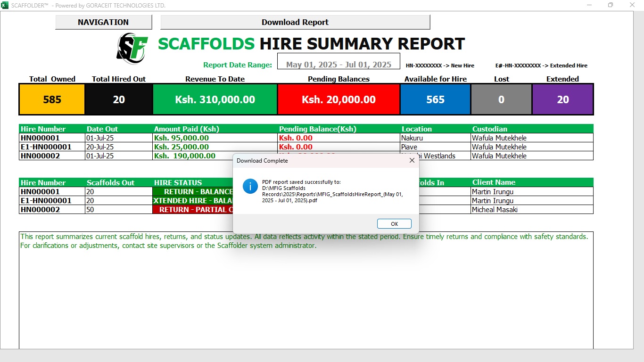Click the SF Scaffolder logo

click(132, 48)
